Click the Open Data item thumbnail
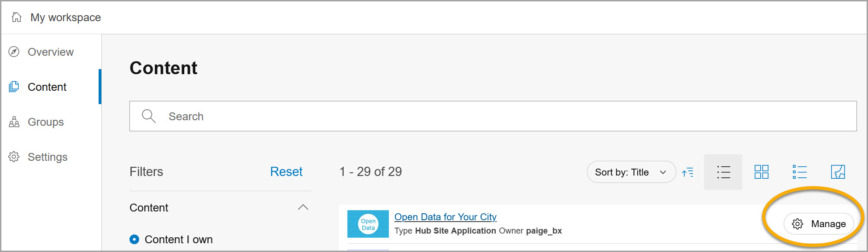The image size is (868, 252). click(x=368, y=224)
